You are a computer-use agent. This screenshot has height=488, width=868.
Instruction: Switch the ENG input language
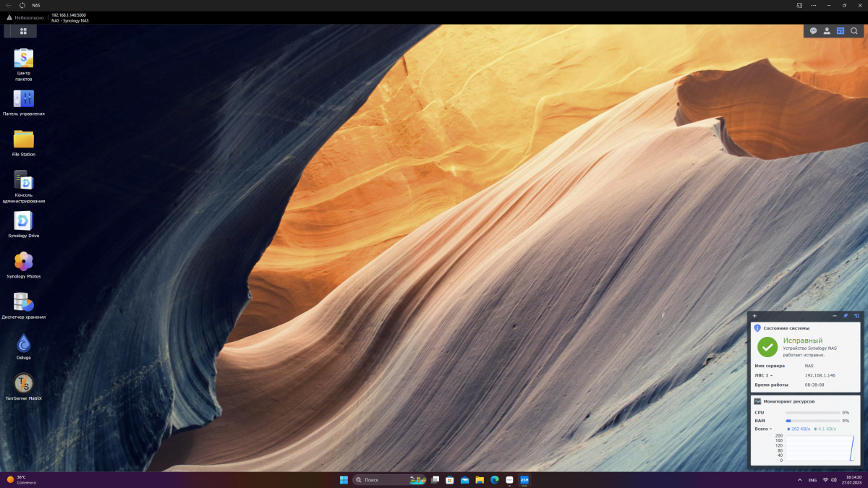(813, 479)
